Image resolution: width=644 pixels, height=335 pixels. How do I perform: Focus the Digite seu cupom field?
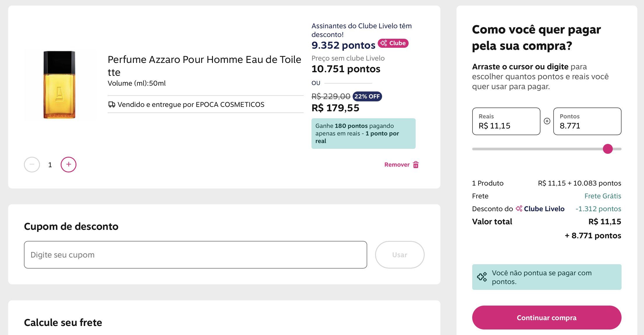pos(195,255)
